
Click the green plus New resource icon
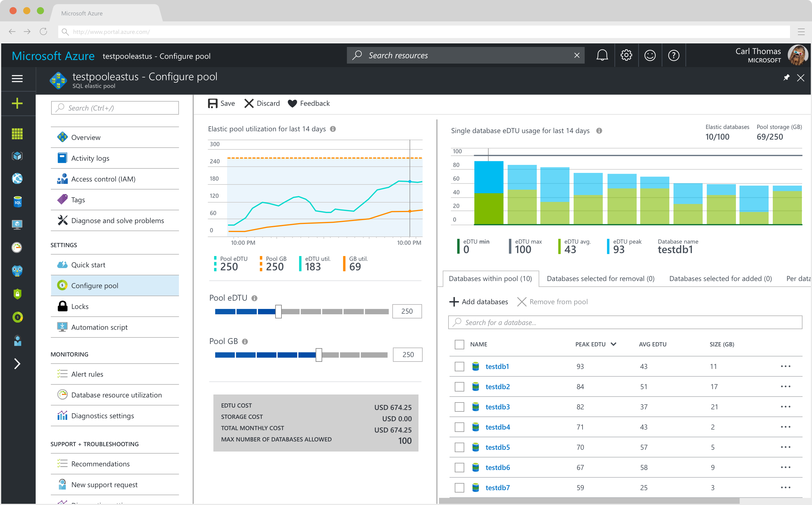click(x=17, y=103)
